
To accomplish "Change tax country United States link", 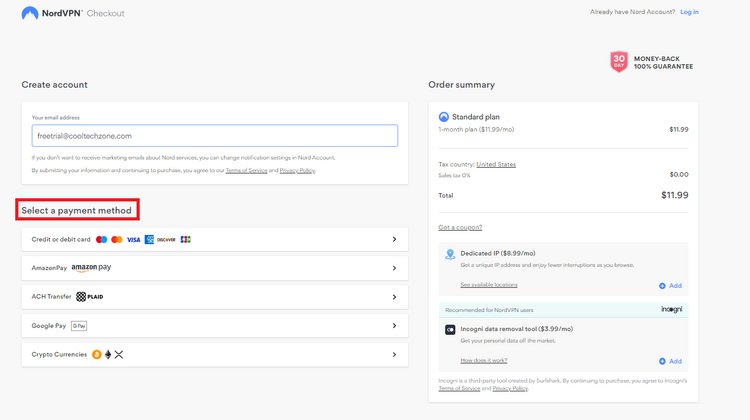I will click(x=496, y=165).
